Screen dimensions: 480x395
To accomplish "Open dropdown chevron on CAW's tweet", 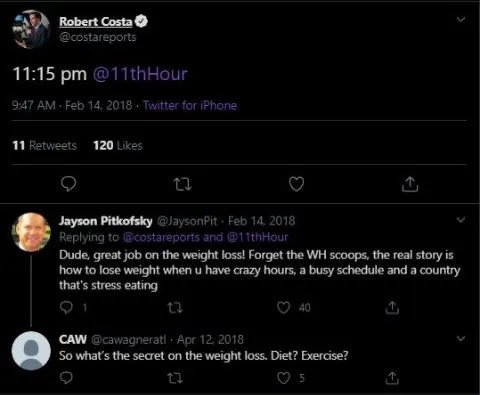I will click(461, 339).
